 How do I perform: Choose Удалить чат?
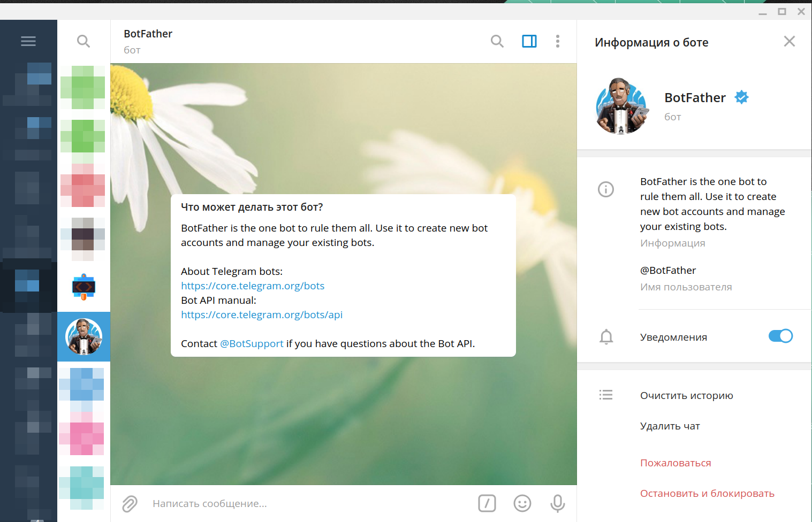point(670,426)
